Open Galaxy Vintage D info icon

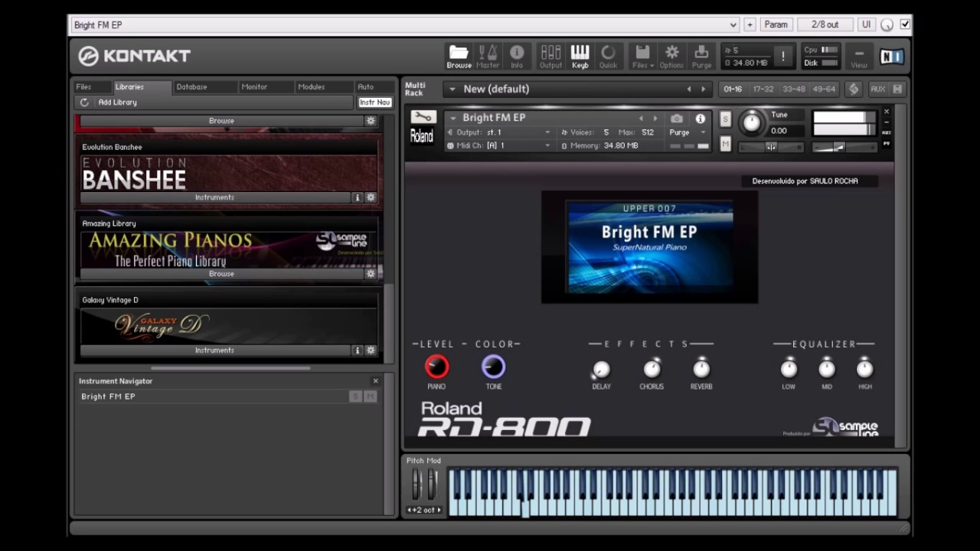click(x=357, y=350)
